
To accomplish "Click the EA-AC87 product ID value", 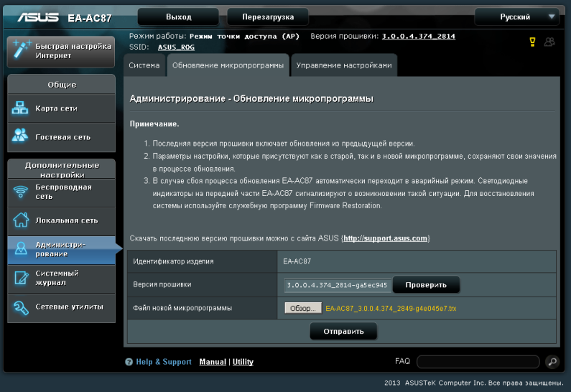I will 297,261.
